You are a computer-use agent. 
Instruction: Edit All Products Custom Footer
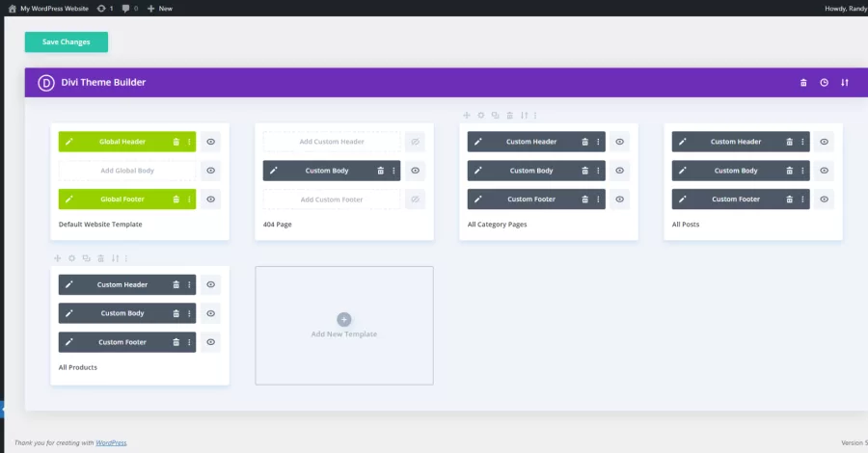click(69, 342)
